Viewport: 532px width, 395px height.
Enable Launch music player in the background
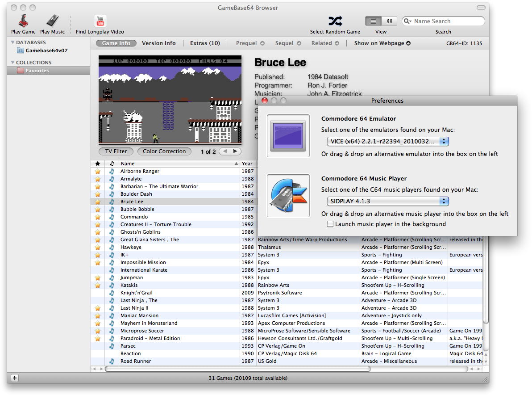pyautogui.click(x=330, y=224)
